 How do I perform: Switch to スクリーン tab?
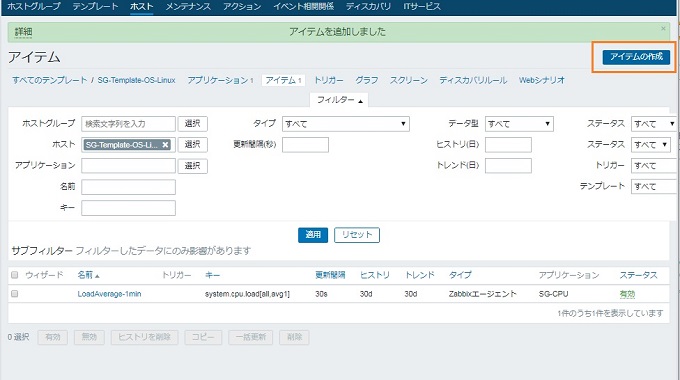pos(409,80)
